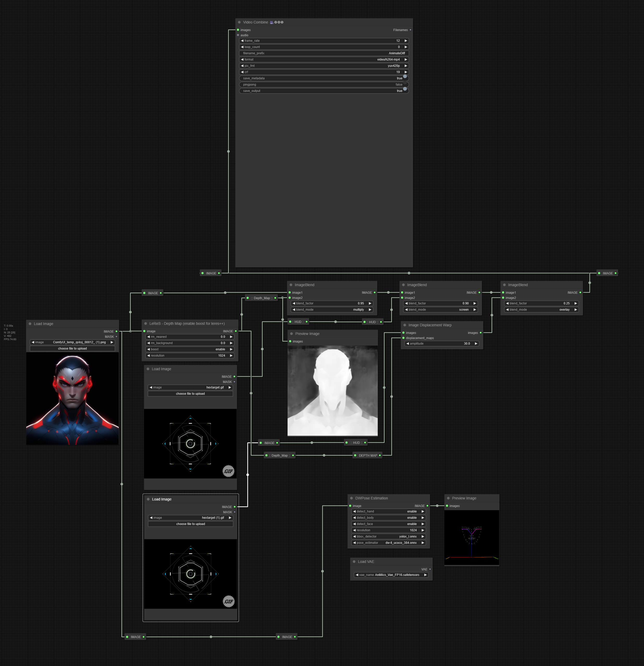This screenshot has height=666, width=644.
Task: Click the MASK output port of the ComfyUI_temp Load Image node
Action: click(116, 337)
